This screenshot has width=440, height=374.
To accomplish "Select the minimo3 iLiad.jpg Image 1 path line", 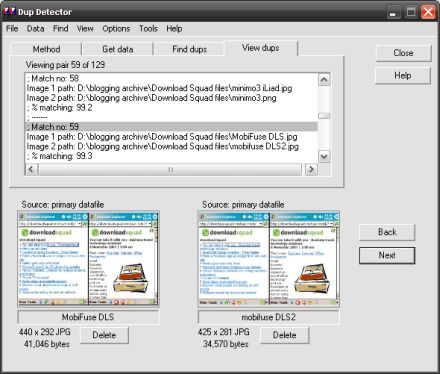I will (x=172, y=88).
